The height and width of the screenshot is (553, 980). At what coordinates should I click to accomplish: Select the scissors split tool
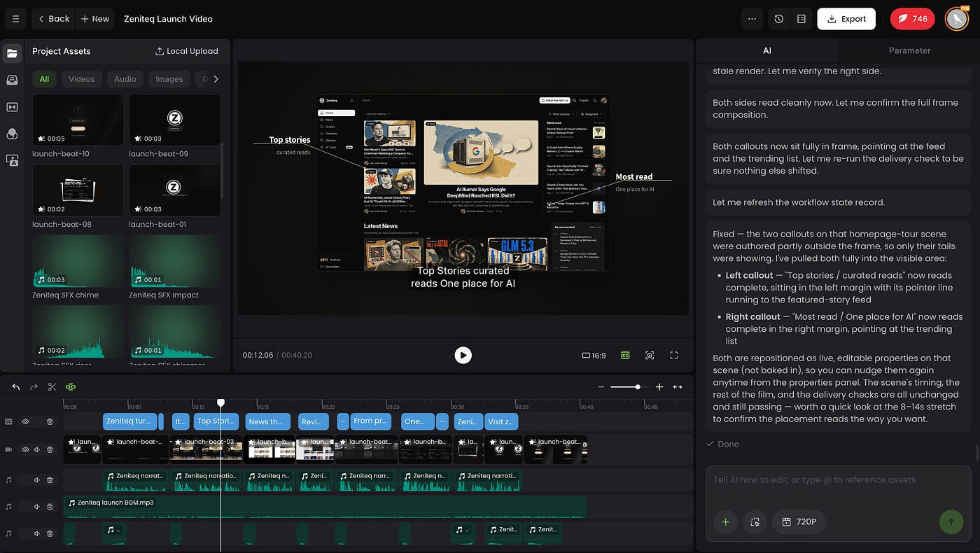pos(52,386)
